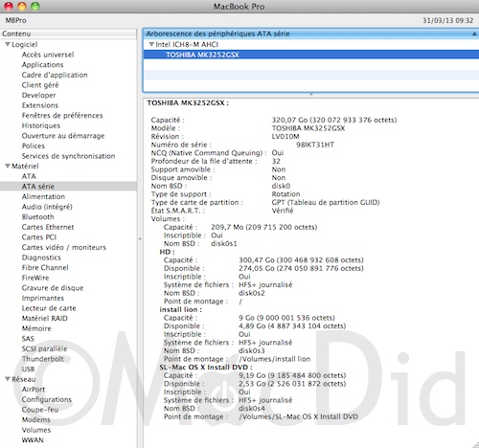The width and height of the screenshot is (479, 448).
Task: Select SAS entry
Action: (x=28, y=339)
